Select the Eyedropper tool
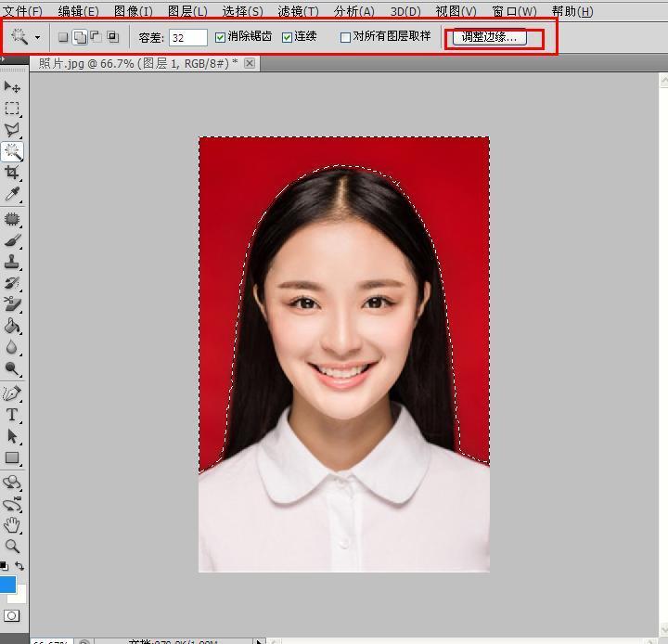This screenshot has height=644, width=668. 12,194
